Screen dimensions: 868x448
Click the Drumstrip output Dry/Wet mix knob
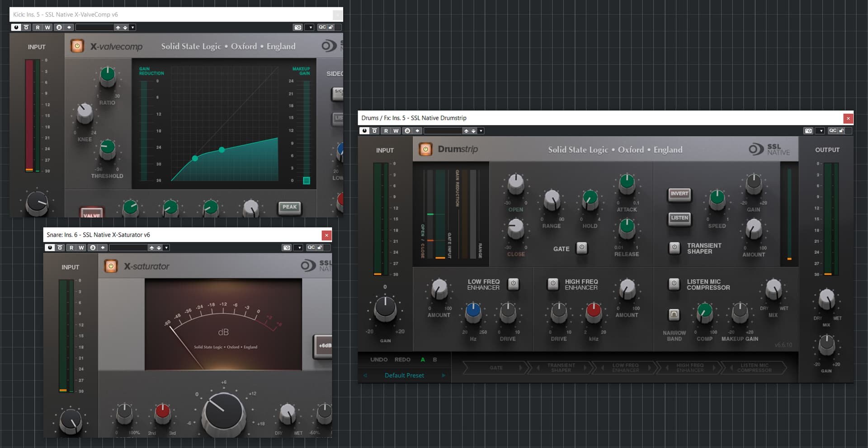[826, 299]
